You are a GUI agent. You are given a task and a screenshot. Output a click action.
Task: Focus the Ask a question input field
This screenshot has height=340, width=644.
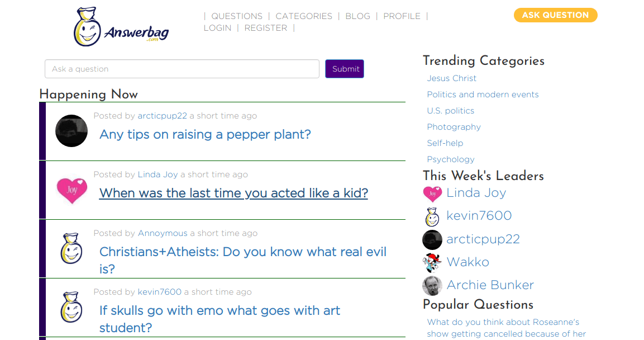(x=182, y=69)
